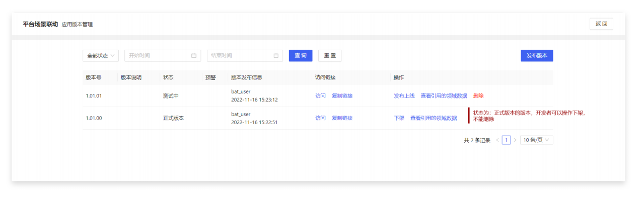Image resolution: width=644 pixels, height=198 pixels.
Task: Click the 正式版本 status cell
Action: pyautogui.click(x=173, y=118)
